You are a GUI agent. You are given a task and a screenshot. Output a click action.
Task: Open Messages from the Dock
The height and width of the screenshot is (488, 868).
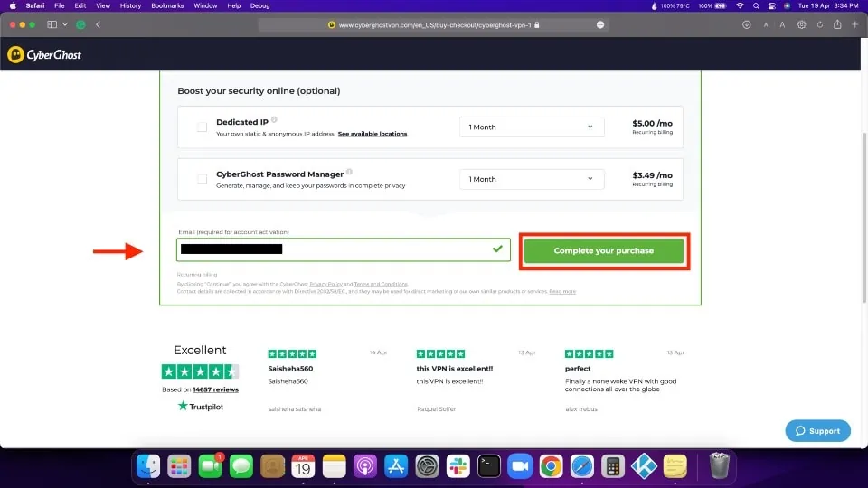point(241,466)
